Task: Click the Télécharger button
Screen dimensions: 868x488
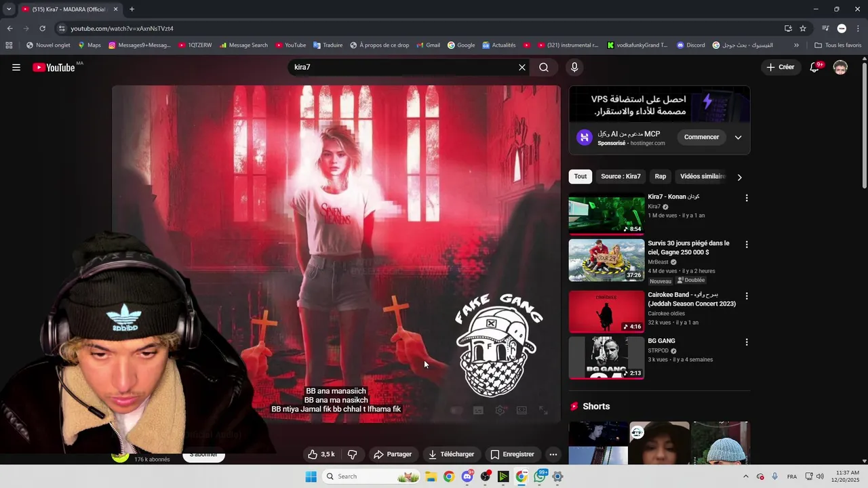Action: (x=452, y=454)
